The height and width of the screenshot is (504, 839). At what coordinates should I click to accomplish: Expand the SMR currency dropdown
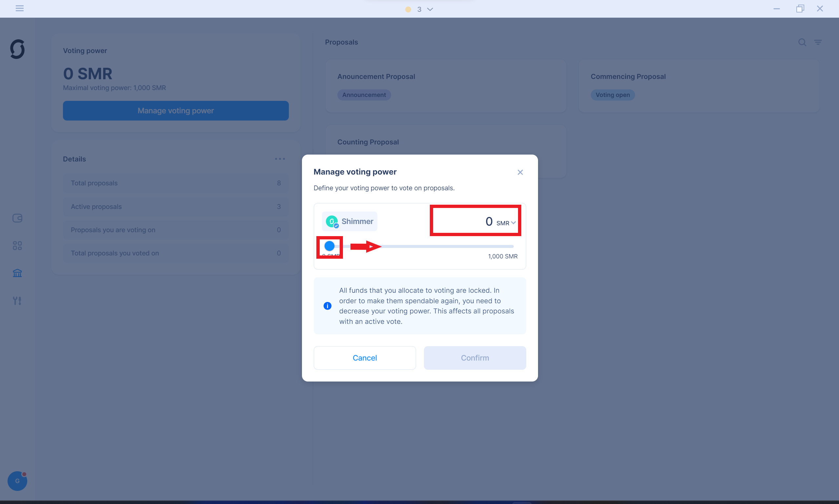pyautogui.click(x=513, y=223)
